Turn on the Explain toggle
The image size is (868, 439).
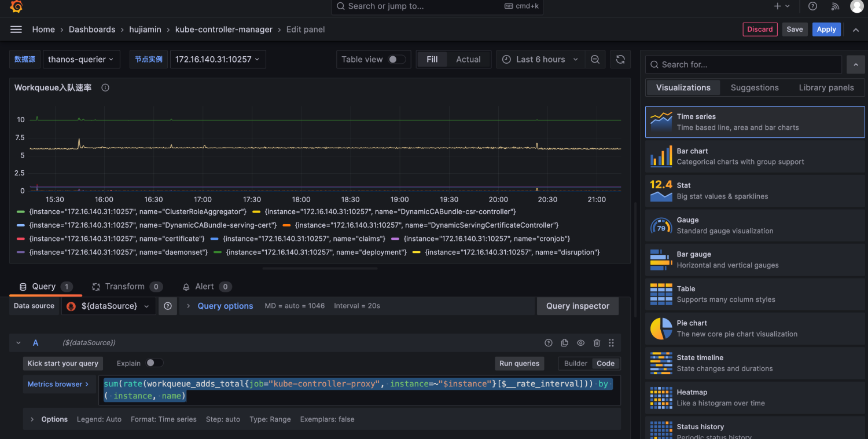click(154, 363)
